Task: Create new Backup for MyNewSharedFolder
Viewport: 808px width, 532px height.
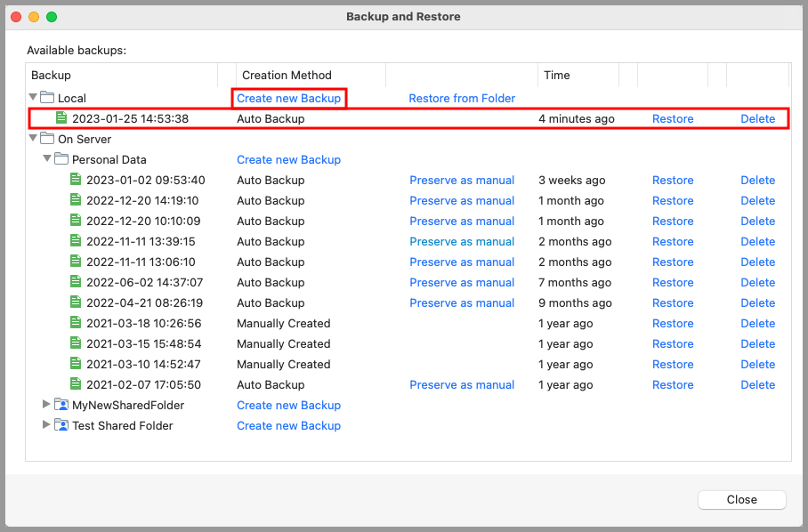Action: [288, 405]
